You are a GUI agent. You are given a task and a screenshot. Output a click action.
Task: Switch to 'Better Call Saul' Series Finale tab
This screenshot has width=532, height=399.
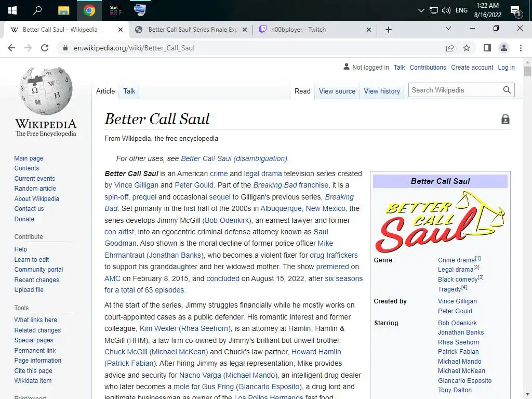tap(192, 30)
